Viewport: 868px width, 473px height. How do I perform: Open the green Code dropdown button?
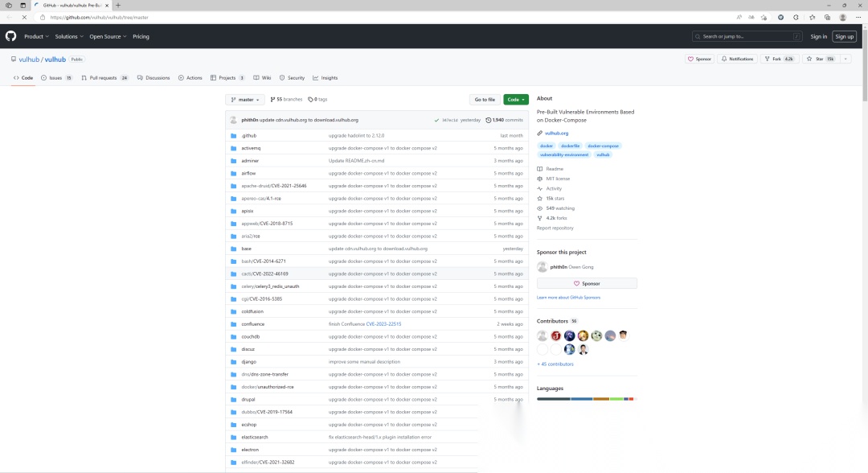[515, 100]
